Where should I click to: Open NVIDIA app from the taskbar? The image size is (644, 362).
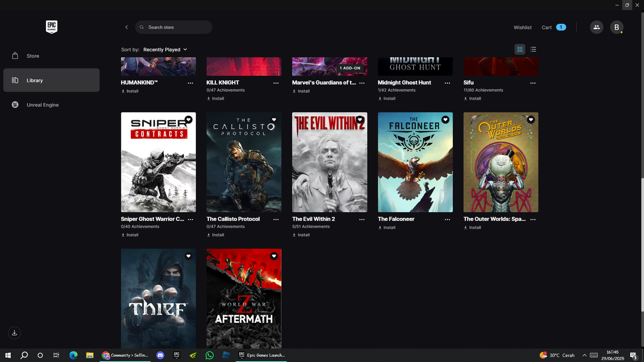pyautogui.click(x=193, y=355)
